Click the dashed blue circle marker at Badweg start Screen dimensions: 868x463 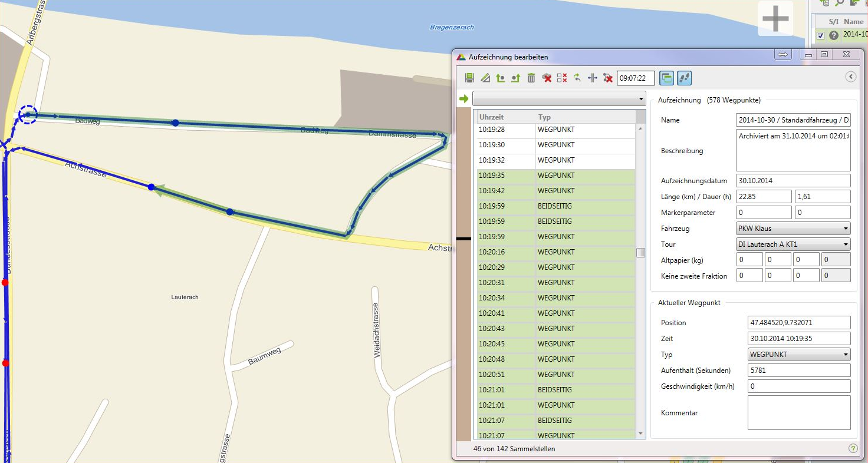27,115
